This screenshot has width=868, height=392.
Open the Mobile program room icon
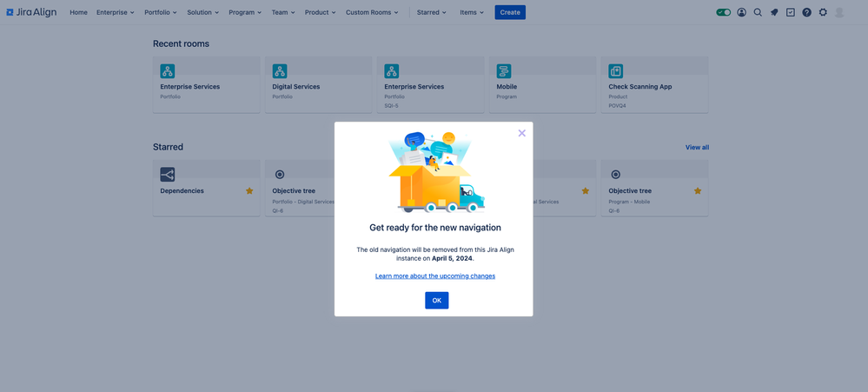point(504,71)
